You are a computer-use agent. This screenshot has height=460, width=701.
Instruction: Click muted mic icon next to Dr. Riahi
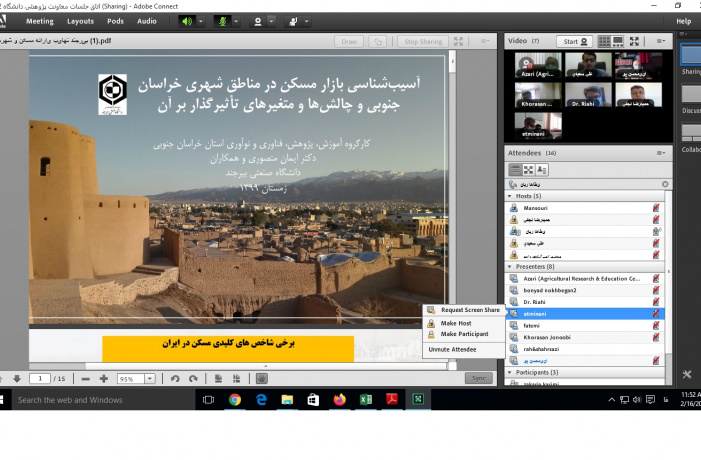(656, 302)
